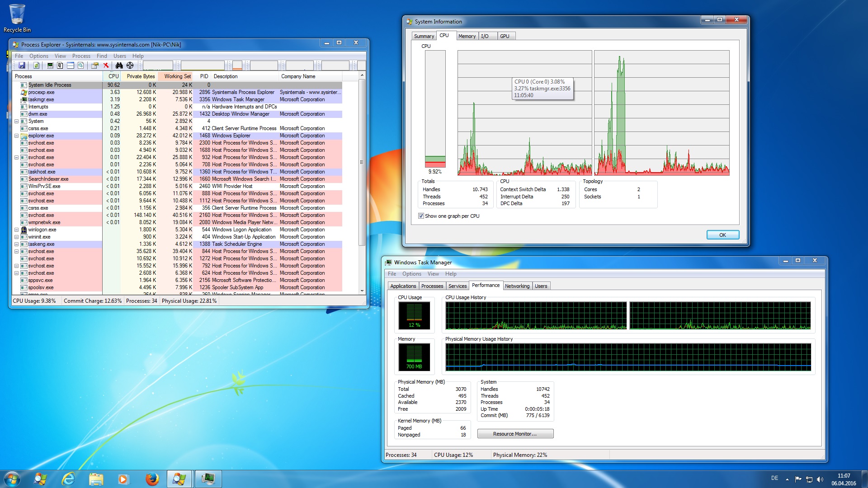The height and width of the screenshot is (488, 868).
Task: Open the Networking tab in Task Manager
Action: [x=517, y=286]
